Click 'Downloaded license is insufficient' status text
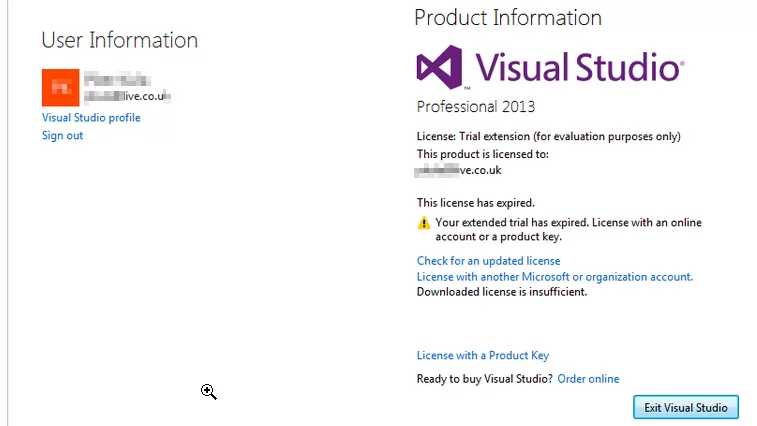Viewport: 757px width, 426px height. click(501, 292)
